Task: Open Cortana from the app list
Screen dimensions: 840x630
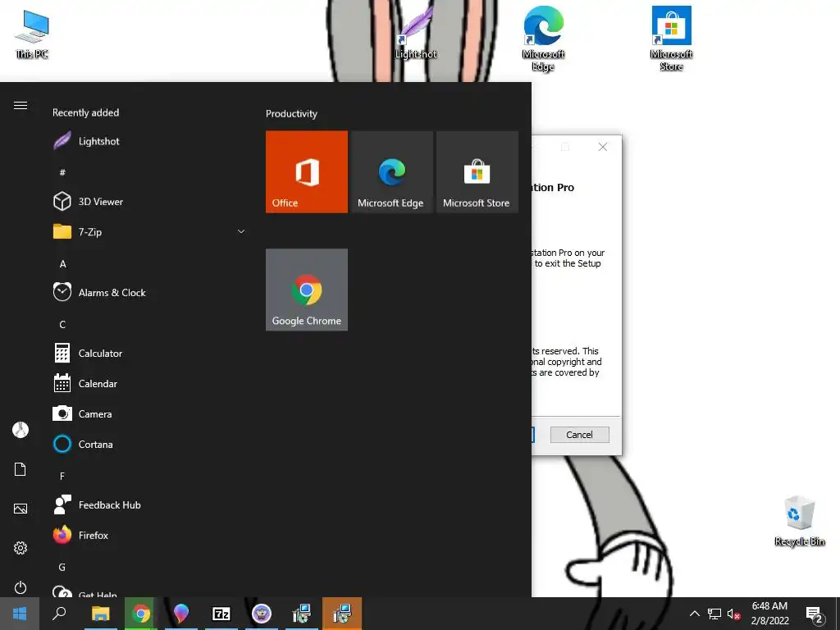Action: [x=149, y=445]
